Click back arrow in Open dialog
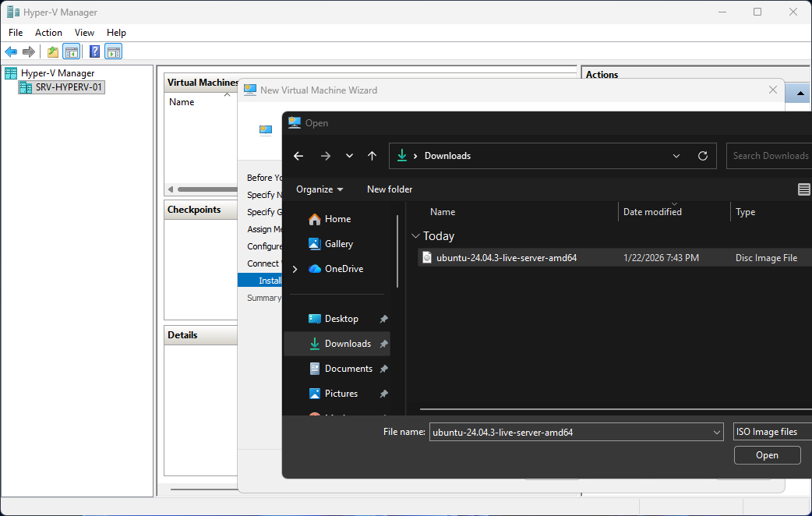The width and height of the screenshot is (812, 516). 298,156
